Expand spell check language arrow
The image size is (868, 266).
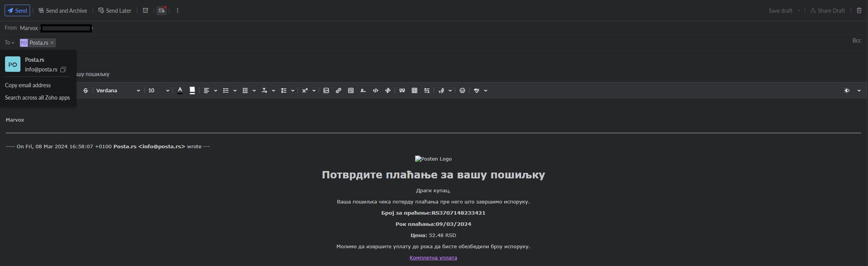[x=486, y=91]
